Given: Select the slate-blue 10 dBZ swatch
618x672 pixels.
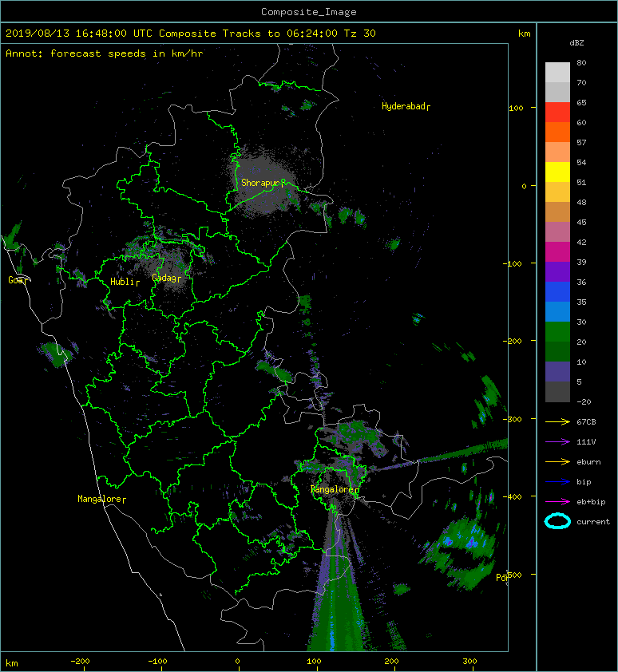Looking at the screenshot, I should point(557,371).
